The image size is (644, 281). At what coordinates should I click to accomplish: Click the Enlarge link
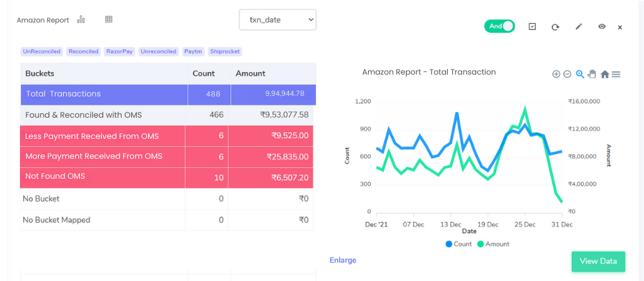[x=343, y=260]
